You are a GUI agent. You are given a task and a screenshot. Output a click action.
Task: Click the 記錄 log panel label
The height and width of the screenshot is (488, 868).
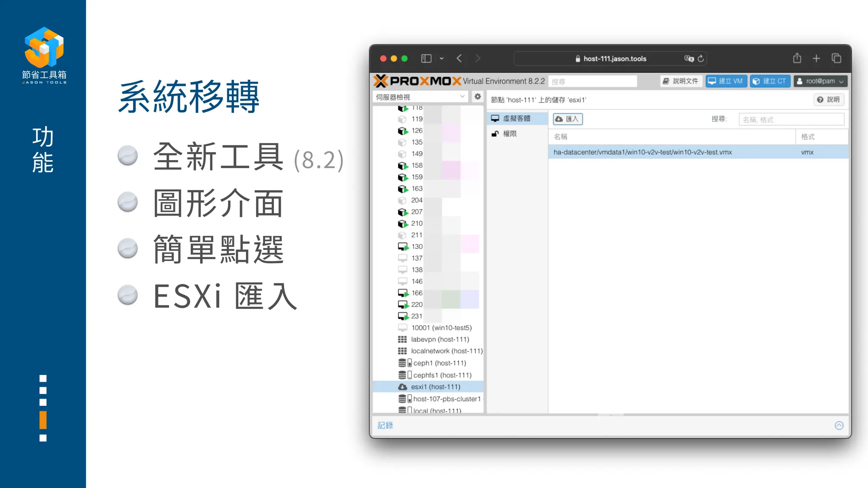pos(385,425)
